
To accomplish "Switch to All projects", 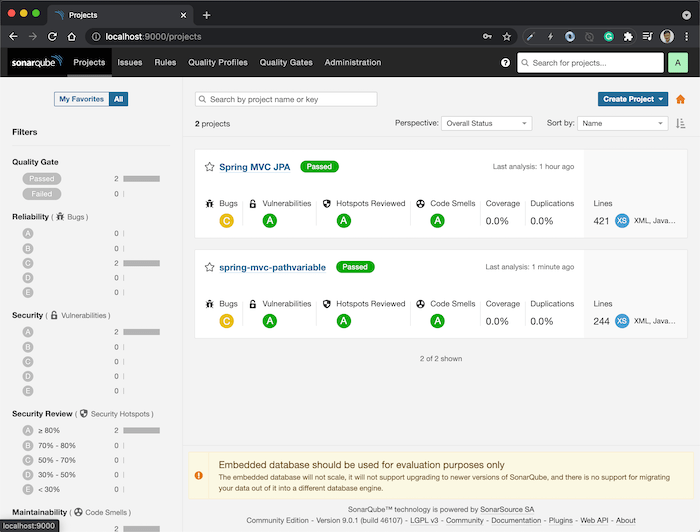I will (118, 99).
